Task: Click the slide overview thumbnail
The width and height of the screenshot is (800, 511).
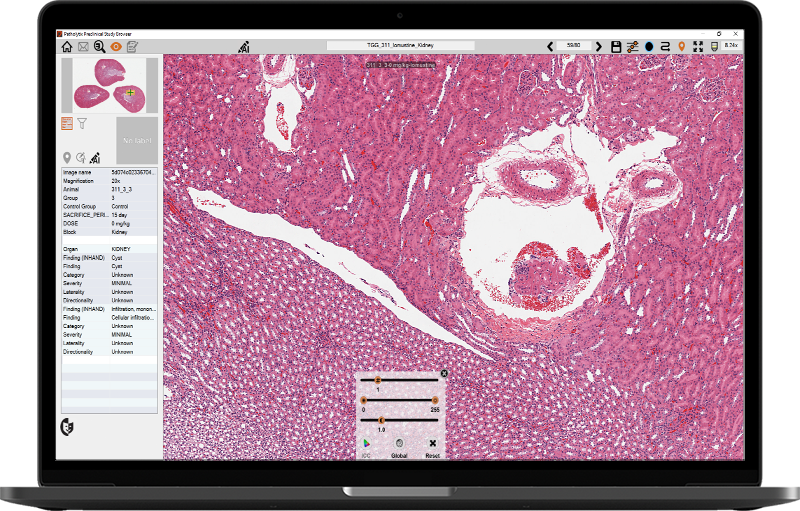Action: 110,85
